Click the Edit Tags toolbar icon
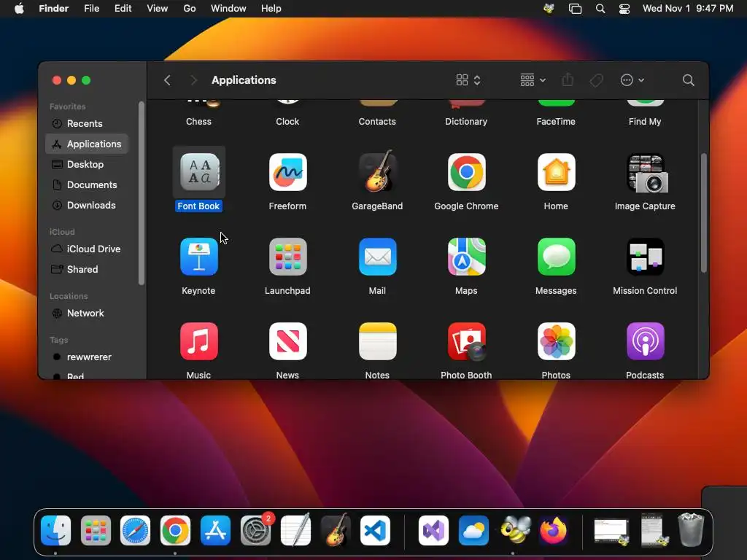747x560 pixels. pos(596,80)
